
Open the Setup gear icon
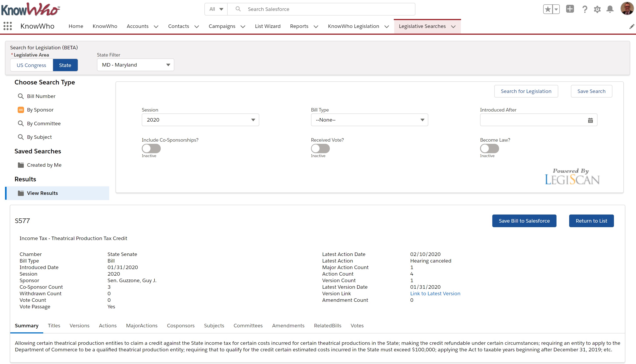(x=597, y=9)
